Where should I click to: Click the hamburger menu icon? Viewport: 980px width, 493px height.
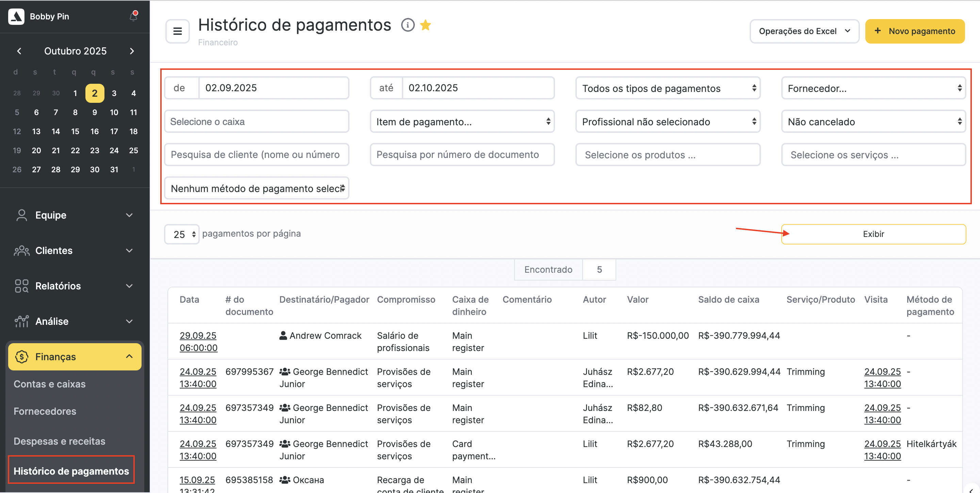(177, 31)
